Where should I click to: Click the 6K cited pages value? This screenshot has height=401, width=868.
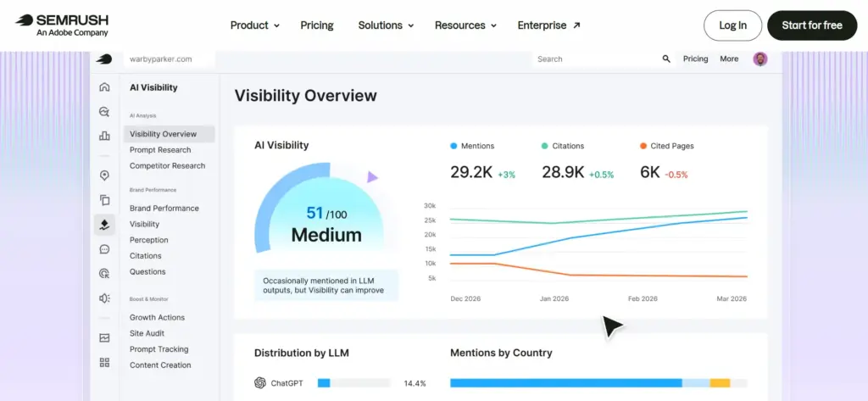(650, 172)
